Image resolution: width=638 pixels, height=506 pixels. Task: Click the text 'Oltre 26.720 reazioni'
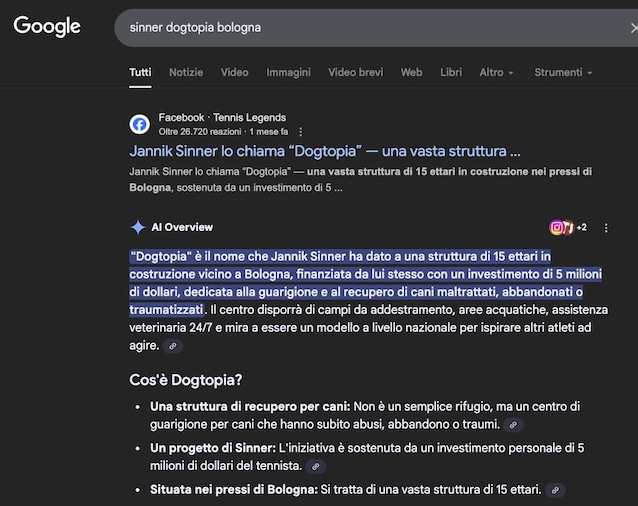(200, 132)
